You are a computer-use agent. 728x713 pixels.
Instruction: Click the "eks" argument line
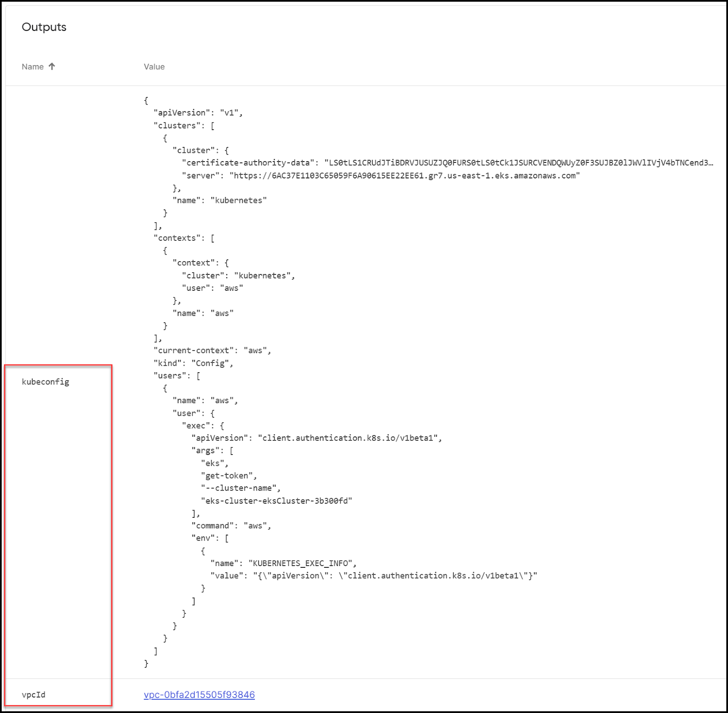[x=215, y=463]
